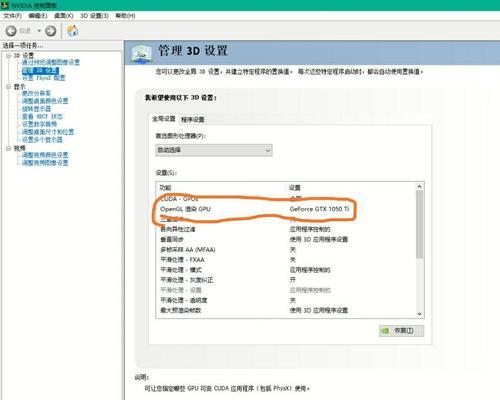This screenshot has height=400, width=500.
Task: Switch to the 程序设置 tab
Action: point(193,119)
